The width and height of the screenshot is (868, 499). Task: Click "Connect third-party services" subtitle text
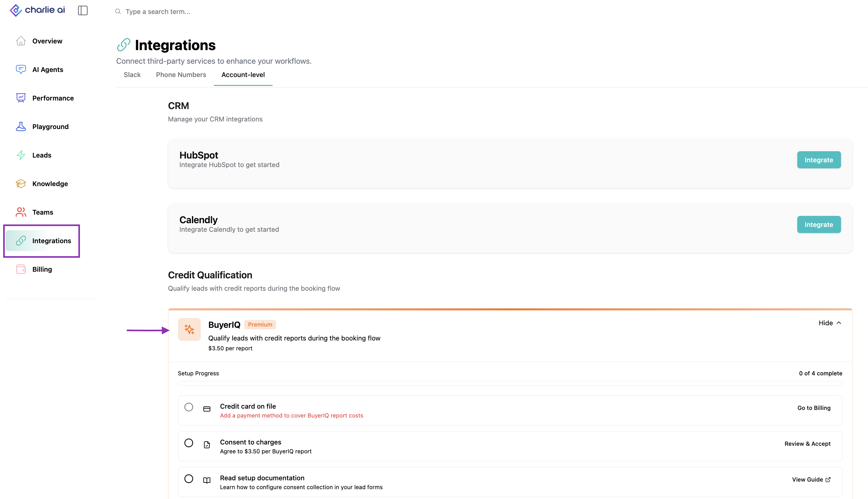coord(214,61)
